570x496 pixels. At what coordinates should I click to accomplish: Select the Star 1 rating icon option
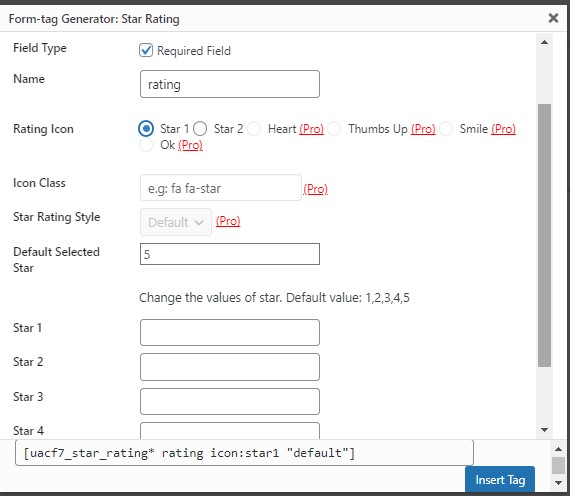[146, 129]
